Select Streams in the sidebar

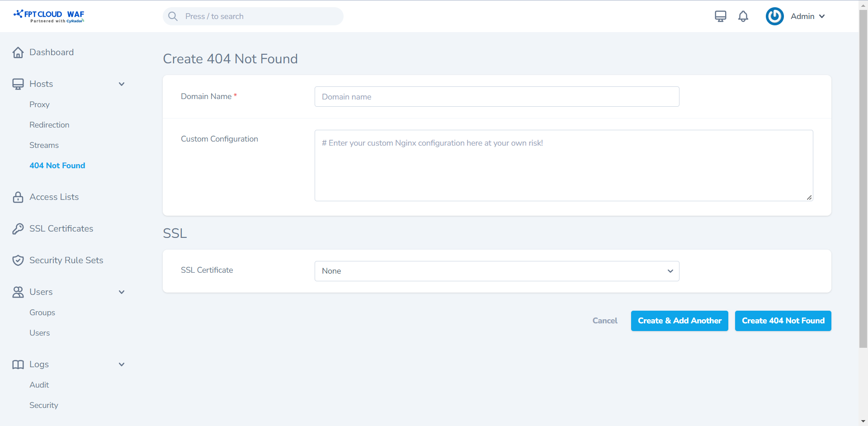coord(44,145)
